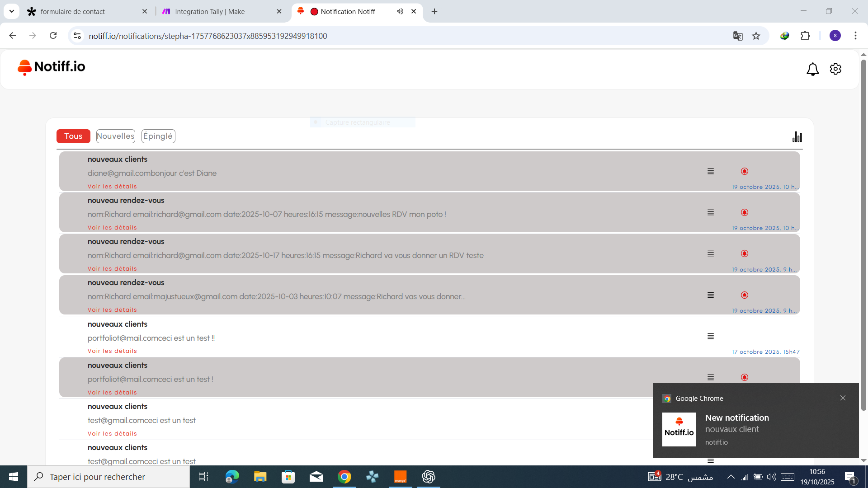The height and width of the screenshot is (488, 868).
Task: Open the notifications bell icon
Action: coord(812,69)
